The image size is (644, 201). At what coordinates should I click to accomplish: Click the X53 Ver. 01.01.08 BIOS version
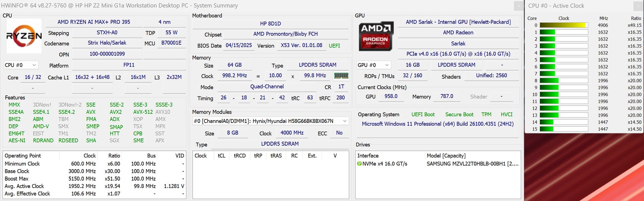coord(302,45)
